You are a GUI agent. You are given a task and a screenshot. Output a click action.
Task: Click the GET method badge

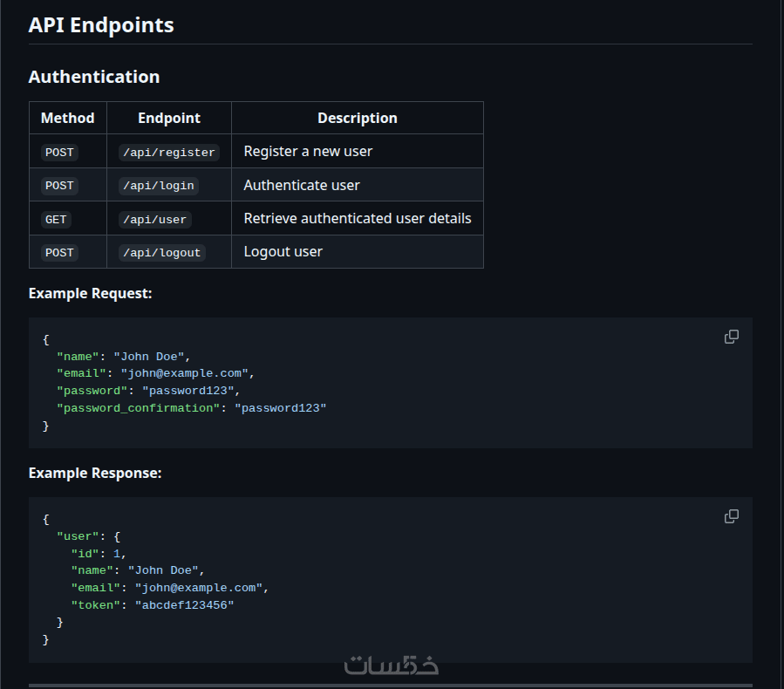pos(56,220)
